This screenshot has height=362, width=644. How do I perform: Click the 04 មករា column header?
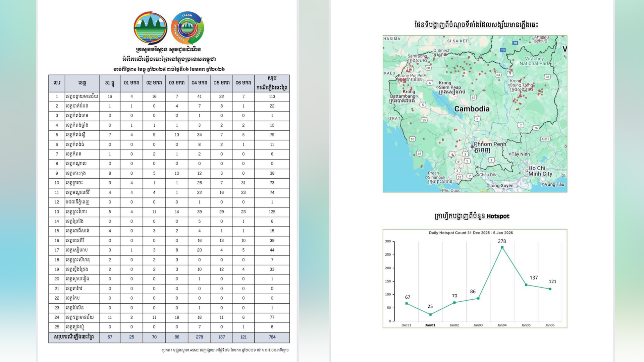[199, 83]
